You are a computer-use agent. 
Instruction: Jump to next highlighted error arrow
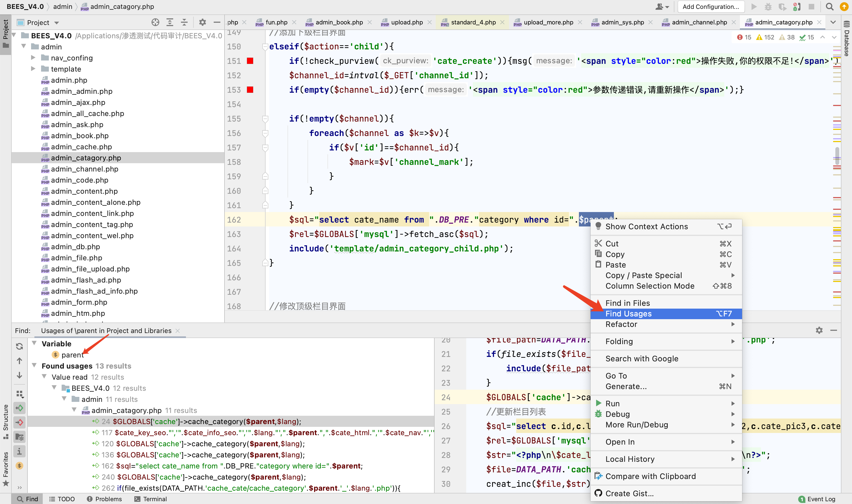pos(834,37)
